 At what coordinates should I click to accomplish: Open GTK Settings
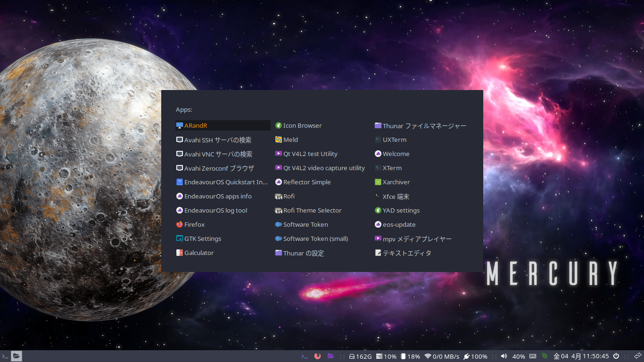click(202, 239)
